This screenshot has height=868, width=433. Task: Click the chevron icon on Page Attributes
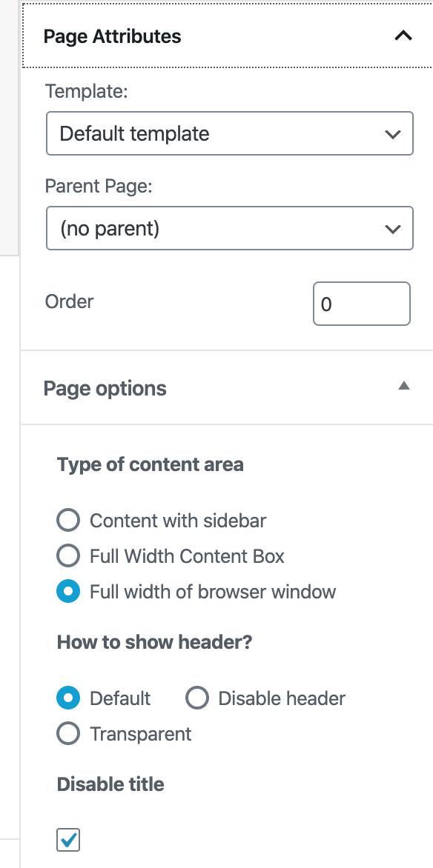(x=403, y=35)
